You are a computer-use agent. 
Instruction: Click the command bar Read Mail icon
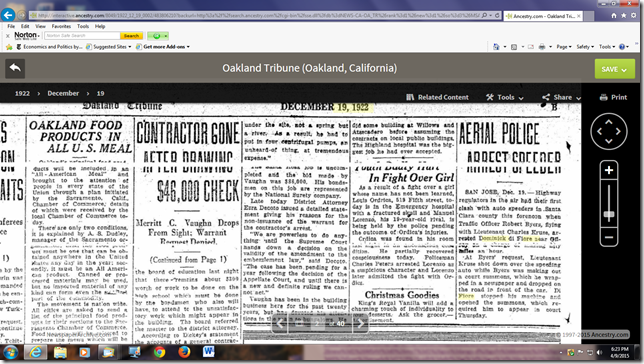(x=531, y=47)
